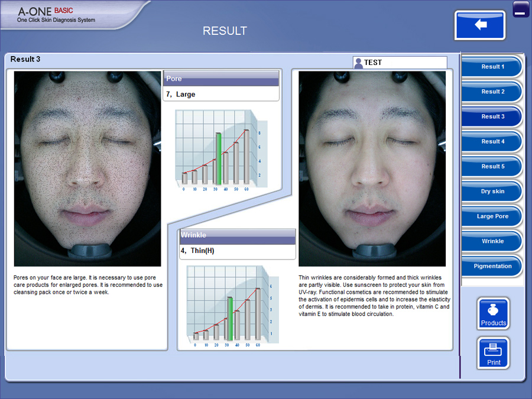Viewport: 532px width, 399px height.
Task: Click the back arrow button
Action: [x=479, y=25]
